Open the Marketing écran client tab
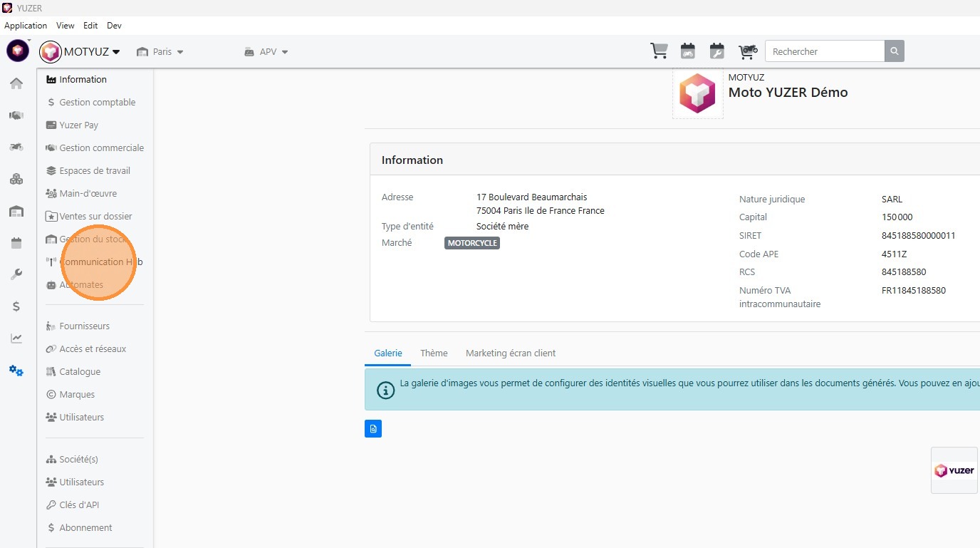980x548 pixels. pos(511,353)
